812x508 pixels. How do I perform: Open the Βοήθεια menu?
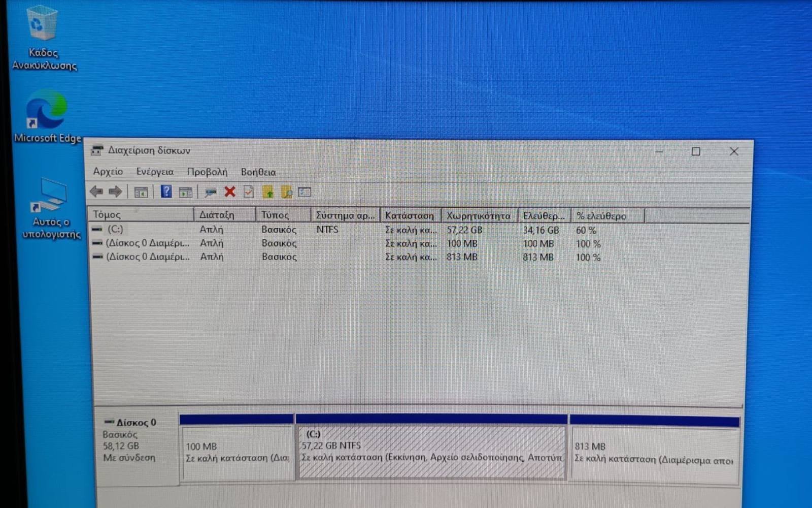[258, 172]
